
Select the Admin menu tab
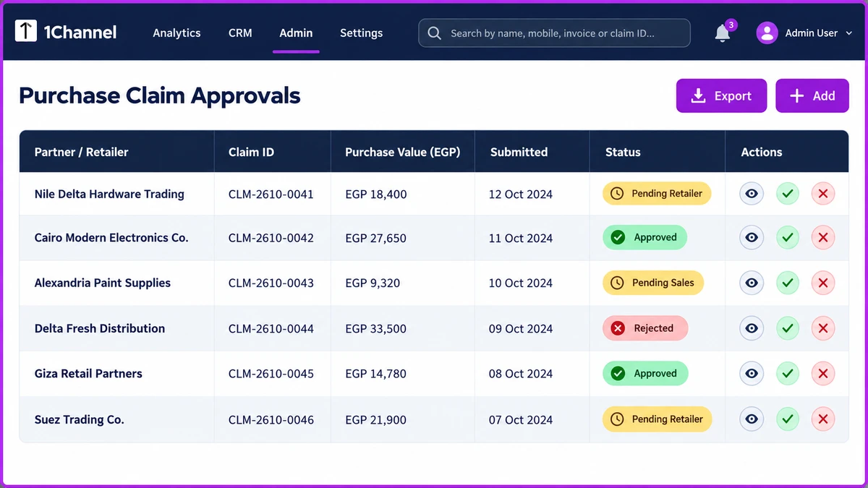[x=296, y=33]
